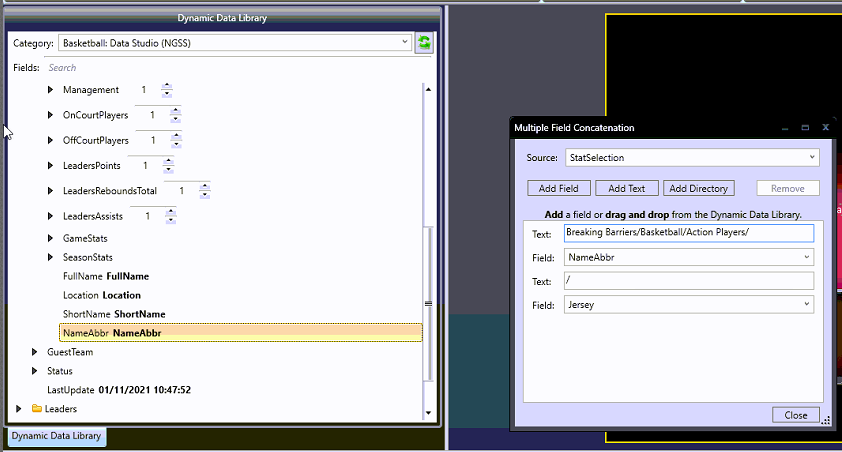Viewport: 842px width, 452px height.
Task: Maximize the Multiple Field Concatenation dialog
Action: click(805, 128)
